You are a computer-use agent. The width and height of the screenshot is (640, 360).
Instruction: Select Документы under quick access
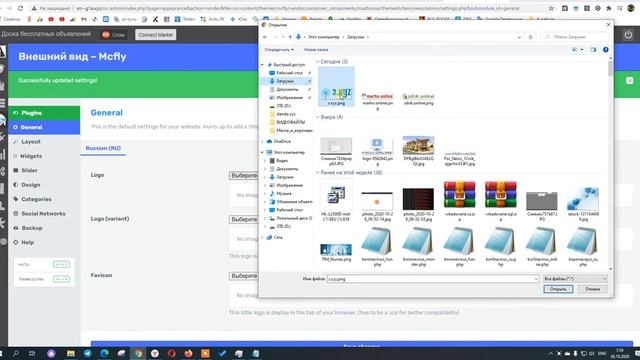[287, 89]
